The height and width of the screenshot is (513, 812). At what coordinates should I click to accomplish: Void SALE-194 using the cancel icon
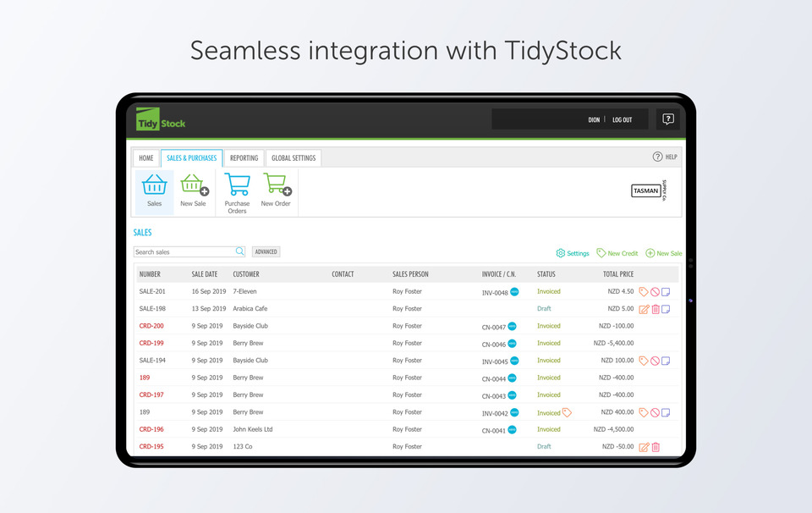tap(655, 361)
